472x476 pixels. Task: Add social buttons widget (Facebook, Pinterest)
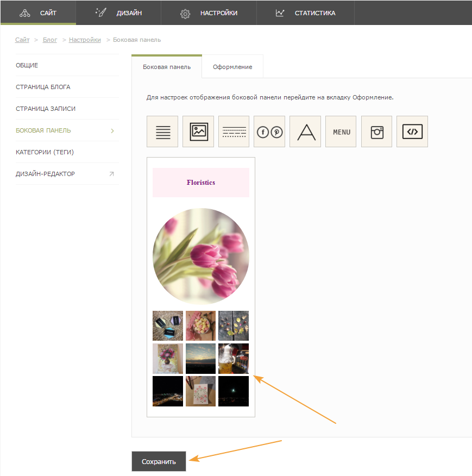[x=269, y=131]
